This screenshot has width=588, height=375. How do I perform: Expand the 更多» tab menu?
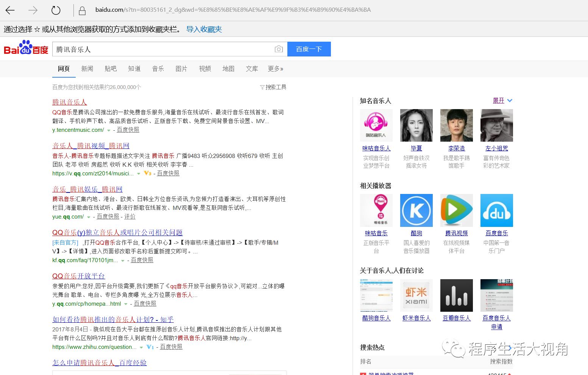click(275, 69)
